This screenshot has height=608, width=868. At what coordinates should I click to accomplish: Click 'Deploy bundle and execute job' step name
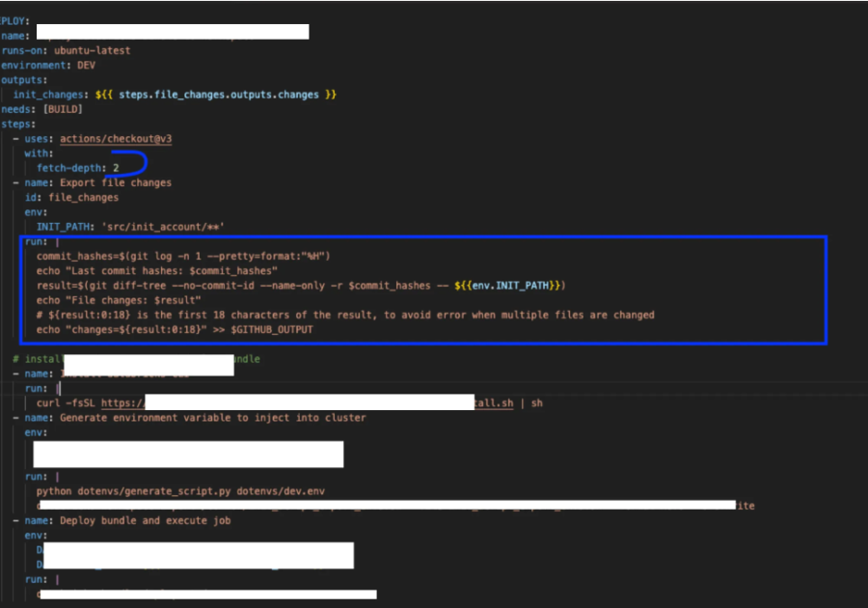[145, 520]
